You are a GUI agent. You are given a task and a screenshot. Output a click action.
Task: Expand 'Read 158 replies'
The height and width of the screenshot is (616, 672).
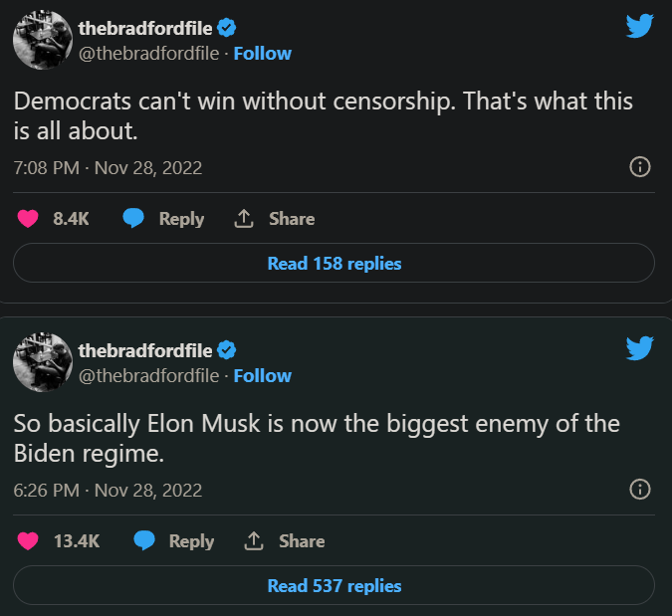coord(334,264)
